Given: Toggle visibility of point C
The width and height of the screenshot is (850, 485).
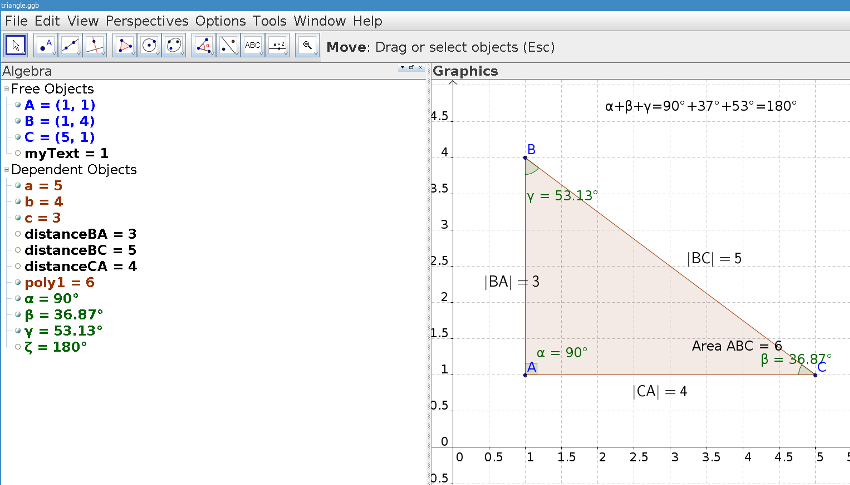Looking at the screenshot, I should point(18,137).
